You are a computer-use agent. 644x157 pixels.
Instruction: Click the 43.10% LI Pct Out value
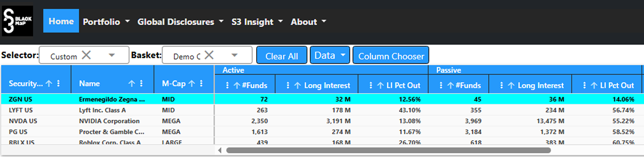point(410,110)
